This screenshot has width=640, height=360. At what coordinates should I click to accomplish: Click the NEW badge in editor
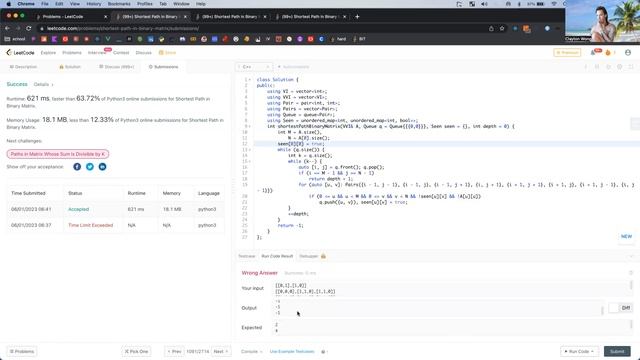[x=626, y=236]
